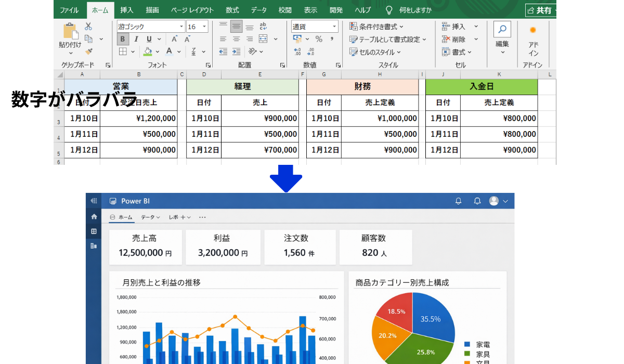Viewport: 624px width, 364px height.
Task: Open the borders dropdown arrow
Action: (x=133, y=51)
